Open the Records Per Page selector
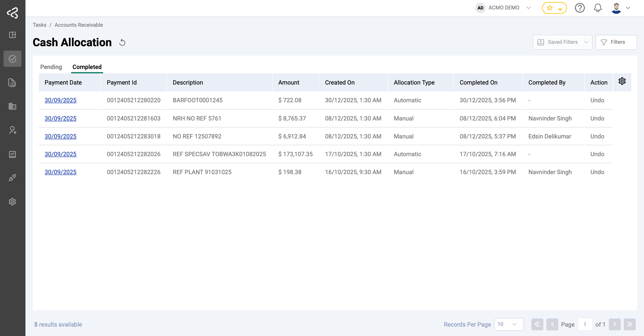Image resolution: width=644 pixels, height=336 pixels. [x=509, y=325]
